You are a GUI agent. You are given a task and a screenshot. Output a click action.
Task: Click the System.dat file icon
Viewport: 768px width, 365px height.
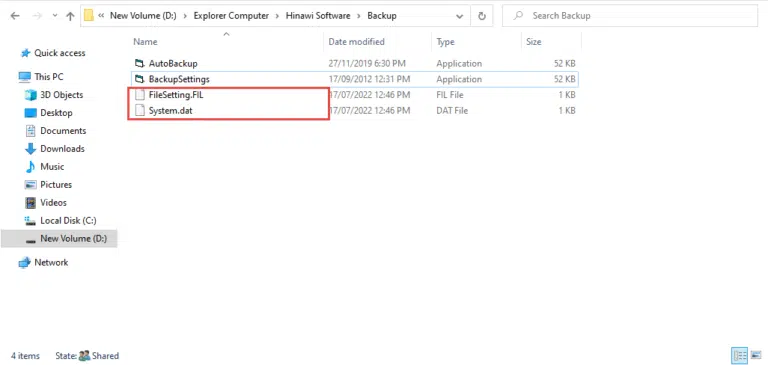click(140, 111)
